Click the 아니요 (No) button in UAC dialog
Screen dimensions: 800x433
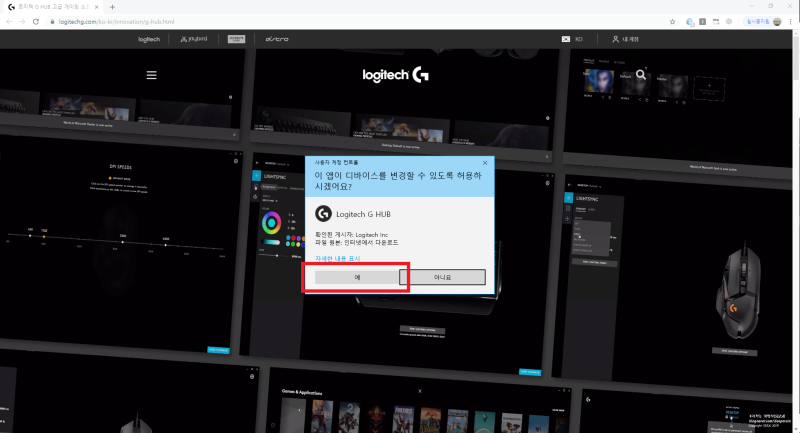pos(442,277)
